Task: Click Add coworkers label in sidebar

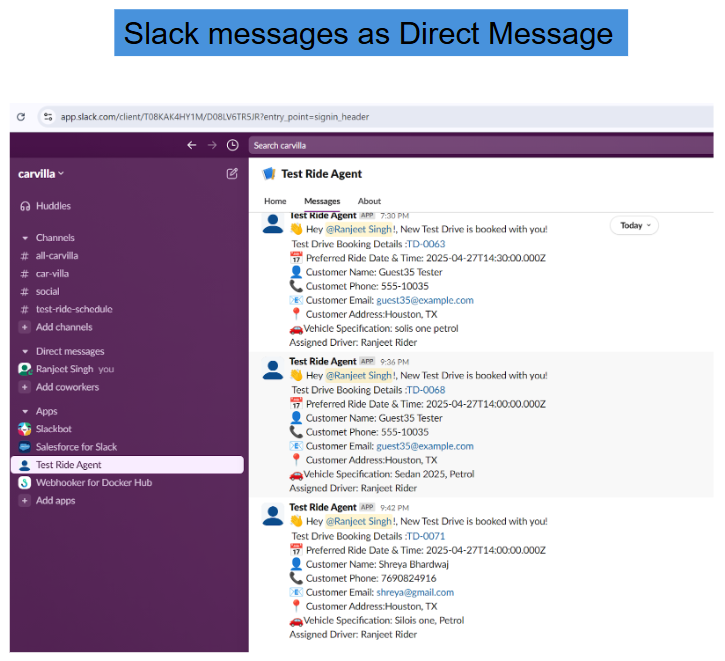Action: point(68,387)
